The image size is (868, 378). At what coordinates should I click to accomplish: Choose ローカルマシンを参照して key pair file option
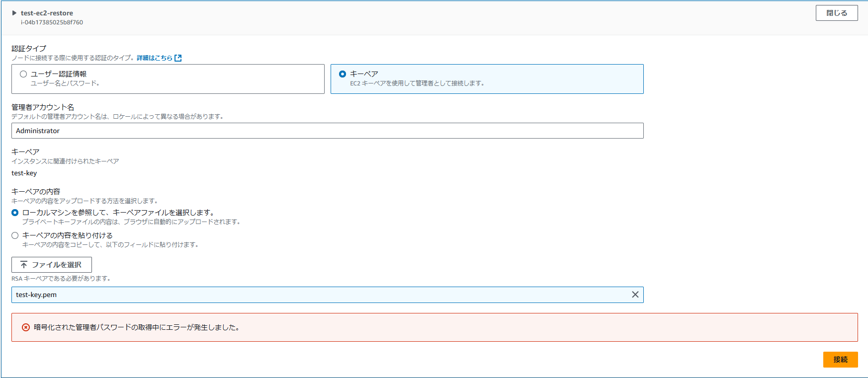[15, 213]
